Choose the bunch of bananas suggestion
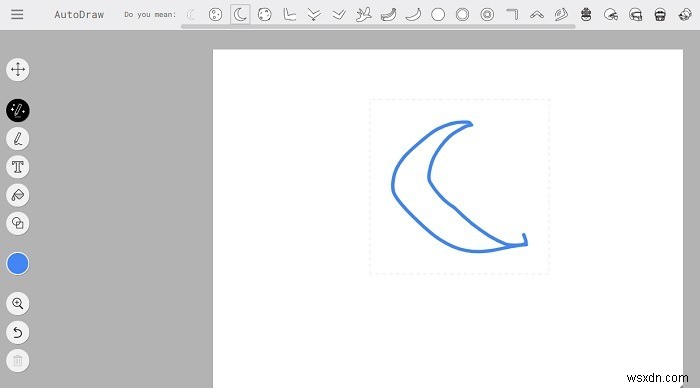Viewport: 700px width, 388px height. pos(388,15)
